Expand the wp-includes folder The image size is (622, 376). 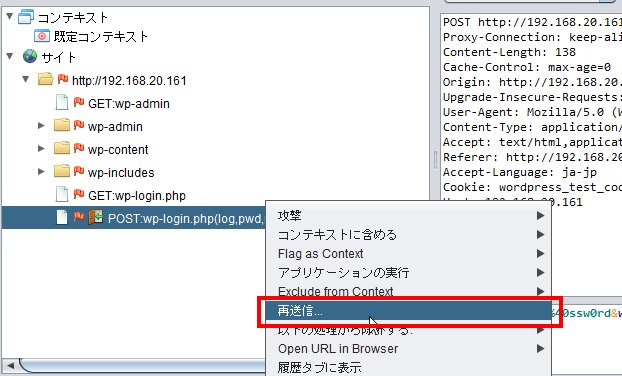(x=41, y=172)
